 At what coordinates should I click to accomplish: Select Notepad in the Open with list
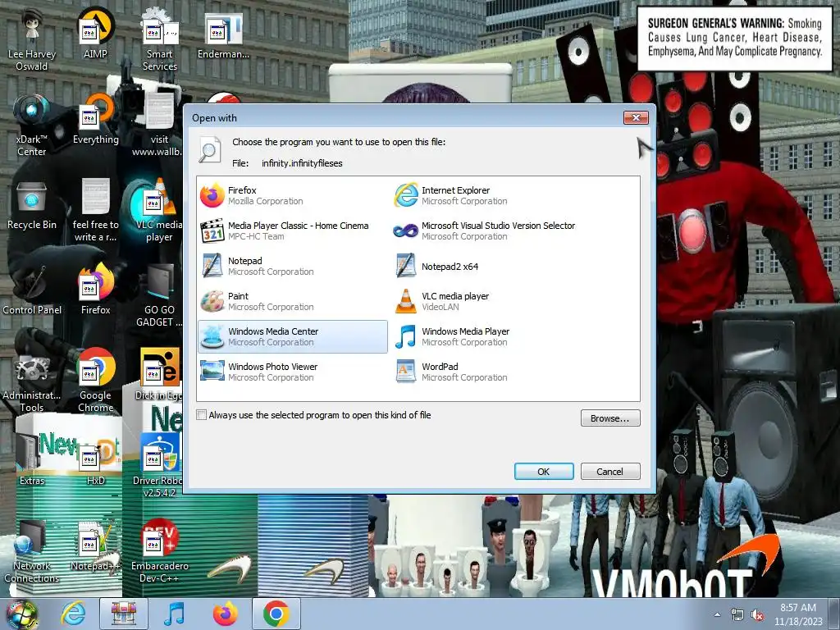click(293, 267)
